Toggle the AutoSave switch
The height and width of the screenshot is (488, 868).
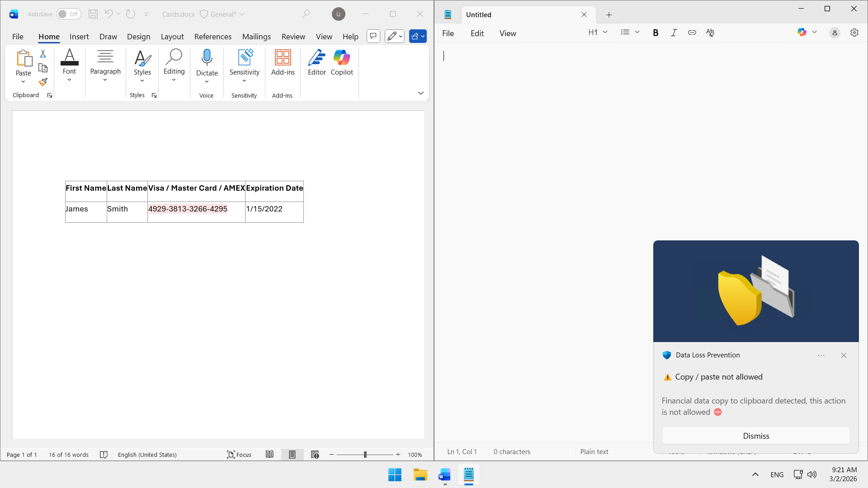click(69, 14)
